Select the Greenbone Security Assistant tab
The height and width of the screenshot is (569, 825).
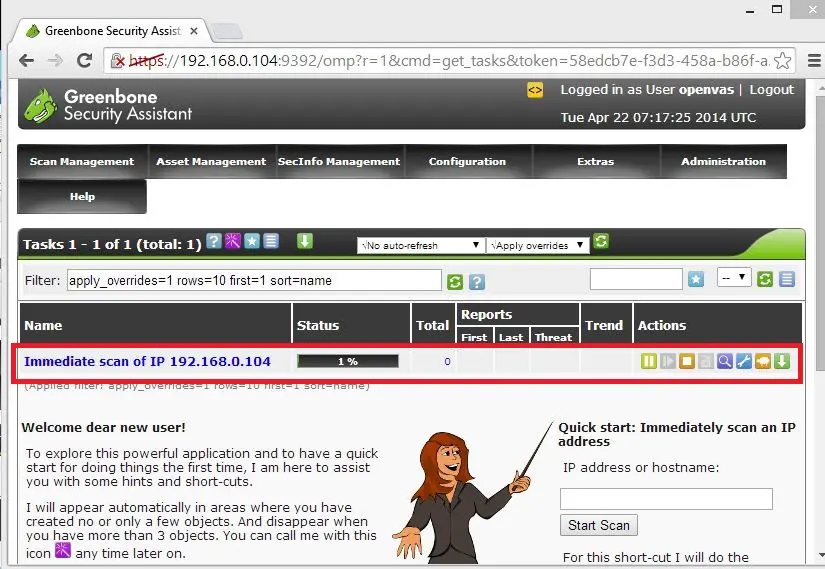(112, 31)
